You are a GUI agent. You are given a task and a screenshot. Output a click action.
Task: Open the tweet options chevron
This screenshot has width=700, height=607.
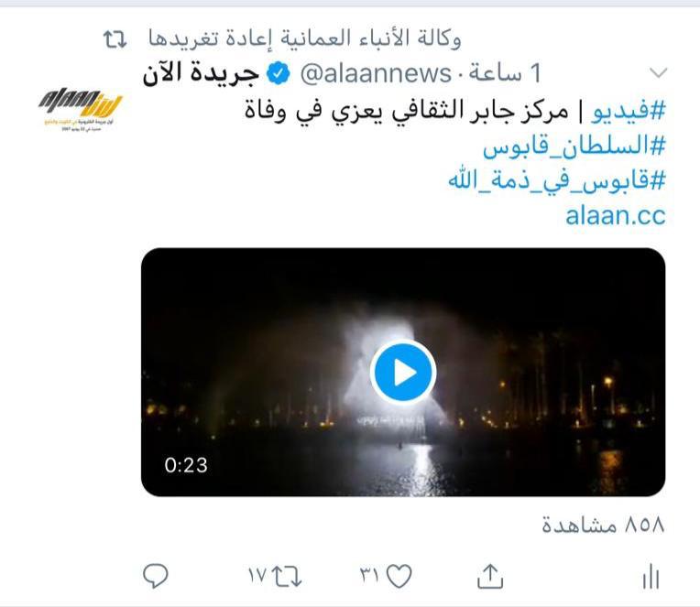coord(659,72)
